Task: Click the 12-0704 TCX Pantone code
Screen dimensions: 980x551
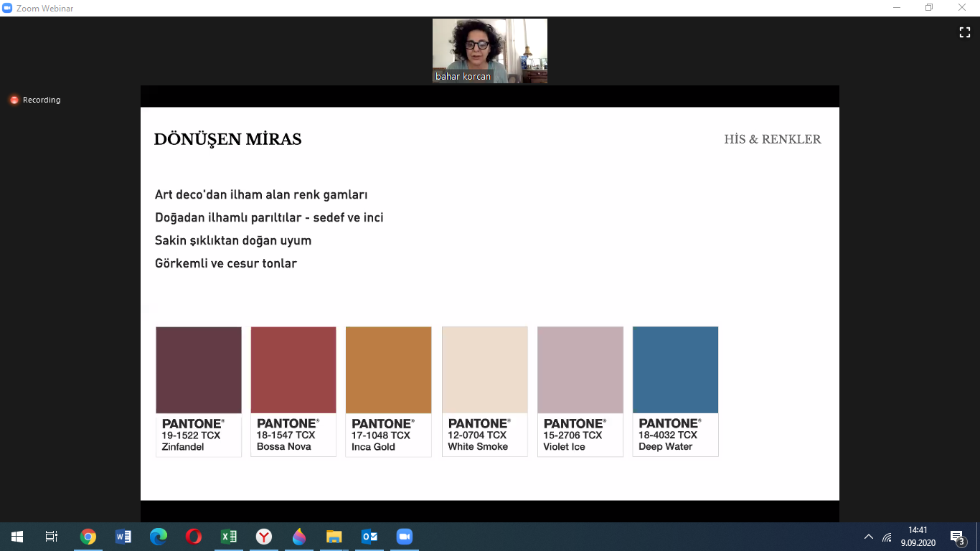Action: [477, 435]
